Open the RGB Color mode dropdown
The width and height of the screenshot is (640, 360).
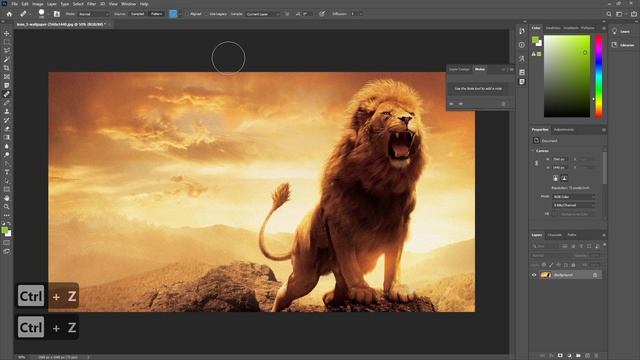coord(573,197)
